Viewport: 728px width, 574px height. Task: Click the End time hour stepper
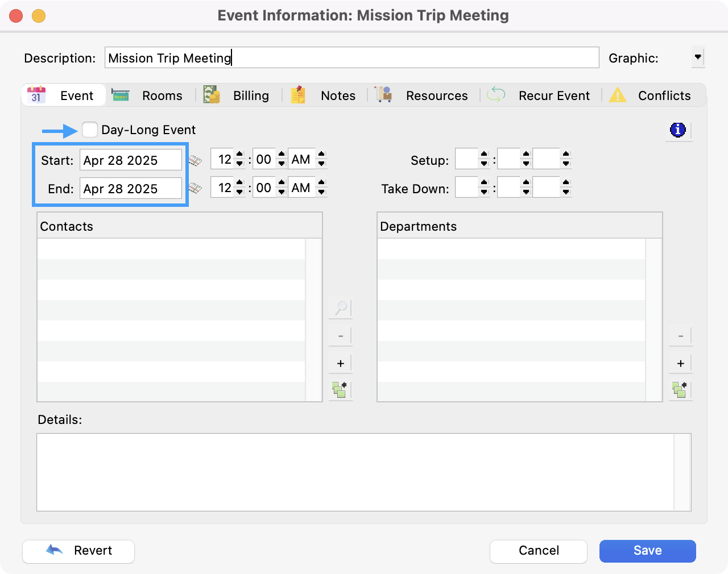239,188
